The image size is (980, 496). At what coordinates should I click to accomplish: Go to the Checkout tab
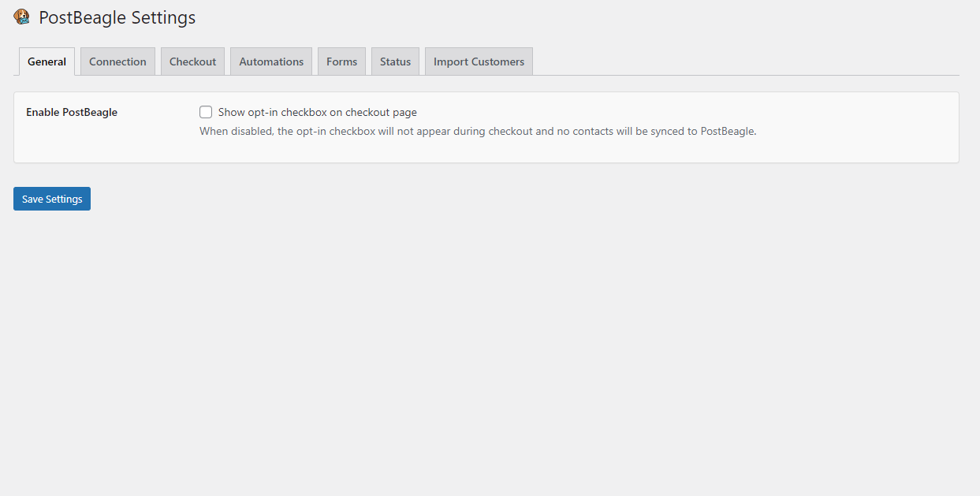coord(192,62)
